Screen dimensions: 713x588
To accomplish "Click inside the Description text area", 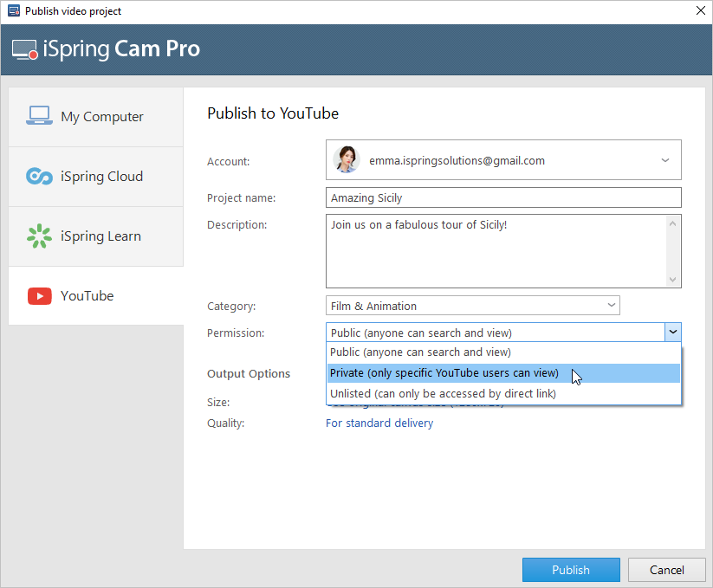I will coord(496,251).
